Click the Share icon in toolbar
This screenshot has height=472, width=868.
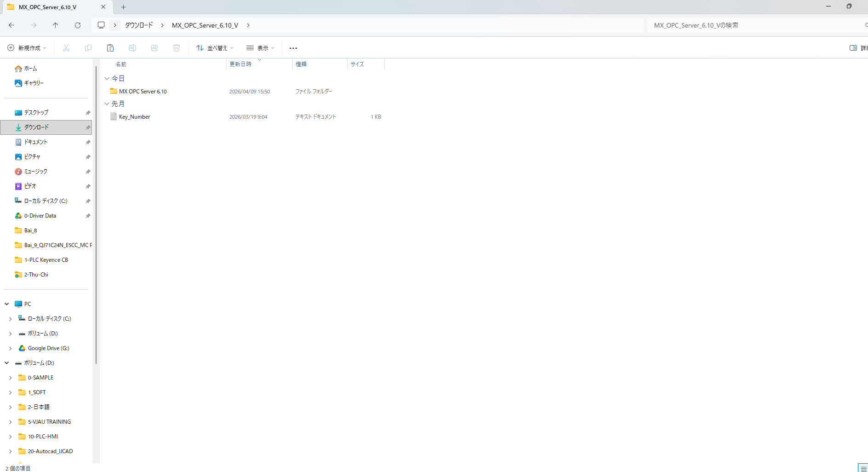pyautogui.click(x=154, y=48)
